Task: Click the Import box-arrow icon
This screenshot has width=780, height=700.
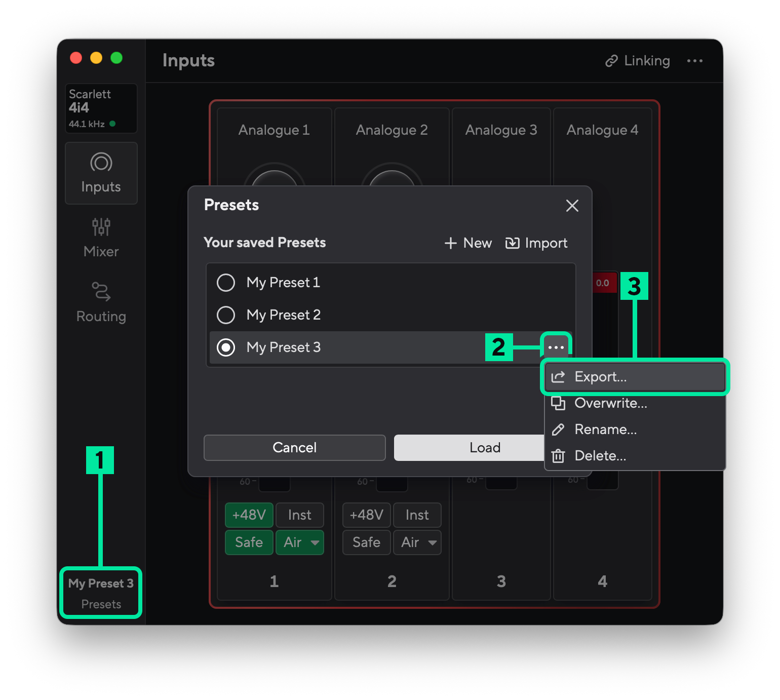Action: tap(512, 243)
